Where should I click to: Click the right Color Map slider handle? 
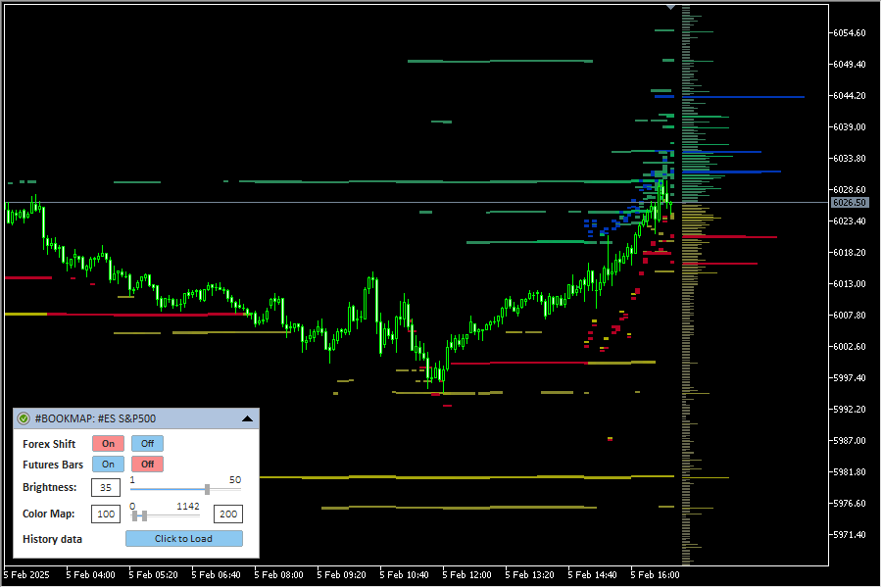tap(144, 515)
